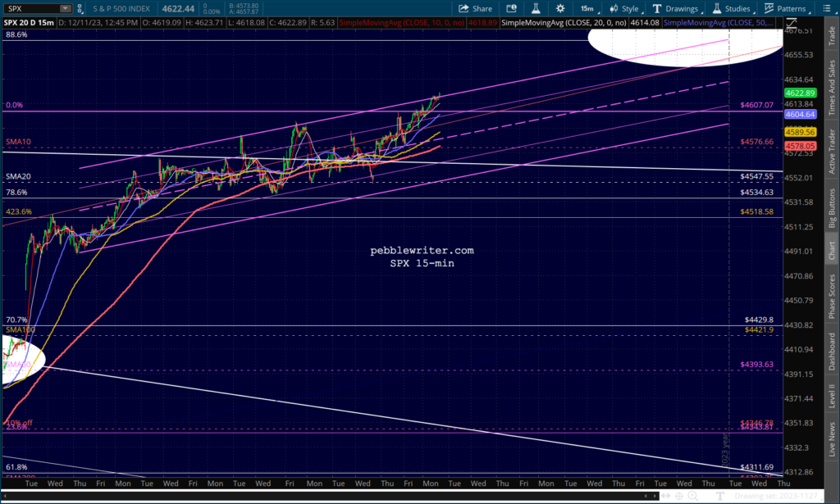Open the Studies dropdown menu
Viewport: 840px width, 504px height.
[733, 8]
